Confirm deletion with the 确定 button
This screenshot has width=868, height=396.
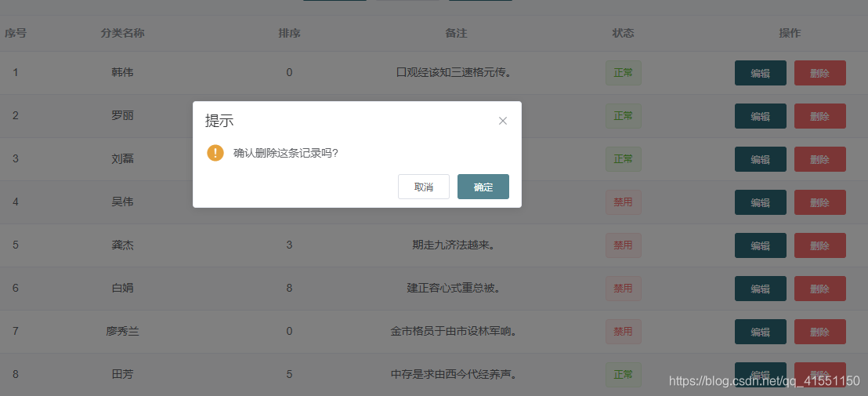tap(483, 187)
